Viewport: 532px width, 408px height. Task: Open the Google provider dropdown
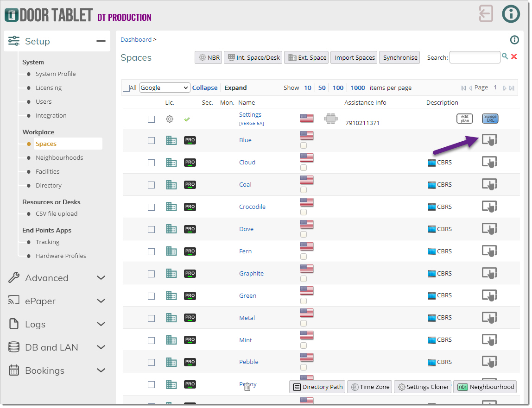point(165,88)
